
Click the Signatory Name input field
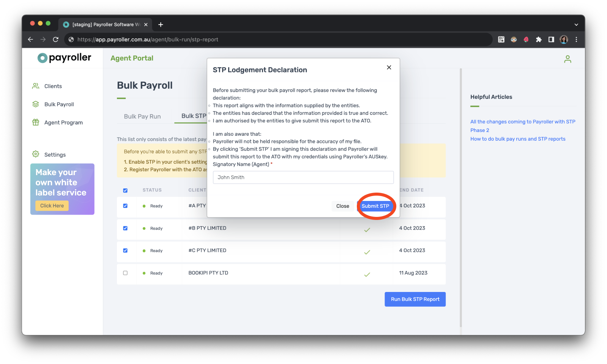(303, 177)
